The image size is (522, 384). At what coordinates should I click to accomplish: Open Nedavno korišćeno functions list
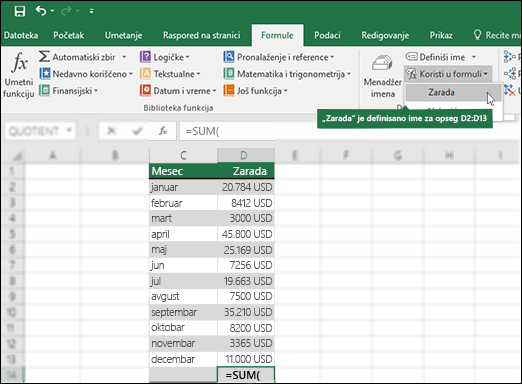[86, 74]
